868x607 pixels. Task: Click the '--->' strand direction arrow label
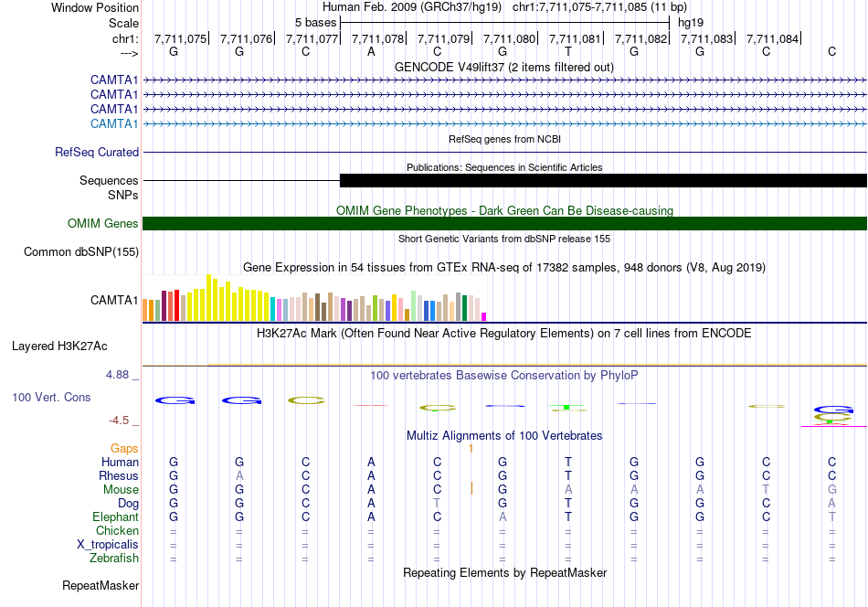coord(129,53)
